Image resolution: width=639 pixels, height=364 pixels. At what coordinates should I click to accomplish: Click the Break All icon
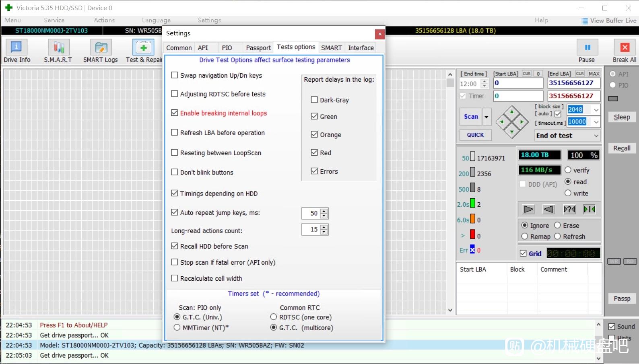pos(625,47)
